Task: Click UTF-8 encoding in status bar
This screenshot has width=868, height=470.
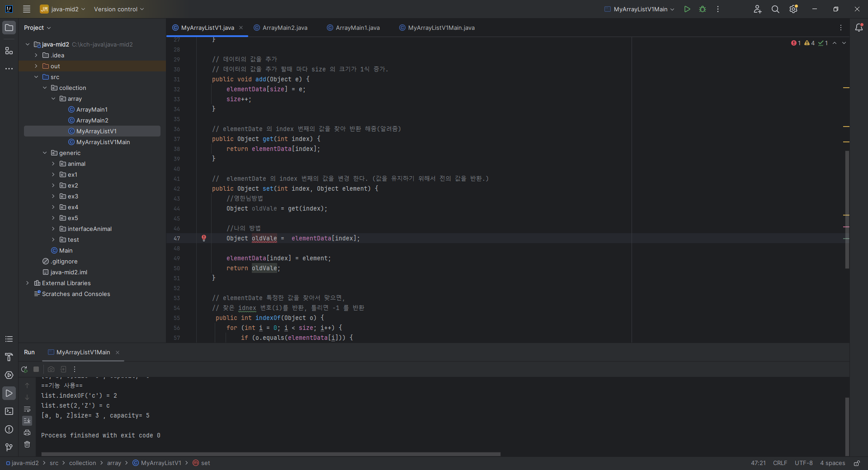Action: coord(804,463)
